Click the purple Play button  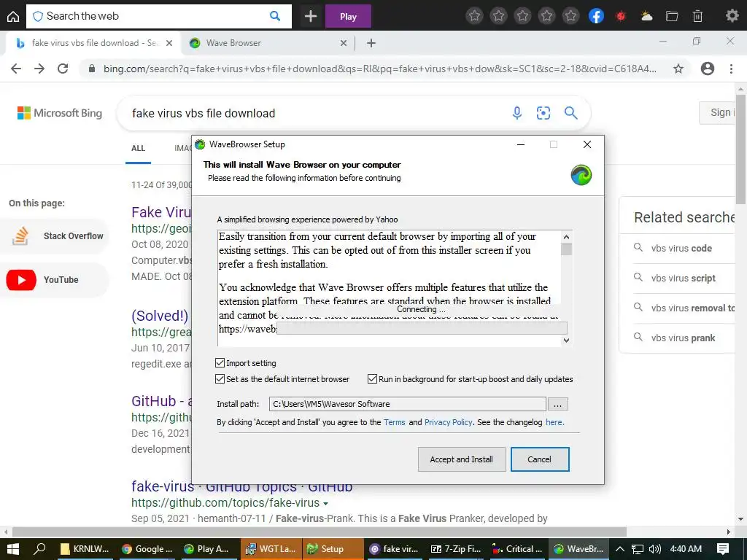348,16
